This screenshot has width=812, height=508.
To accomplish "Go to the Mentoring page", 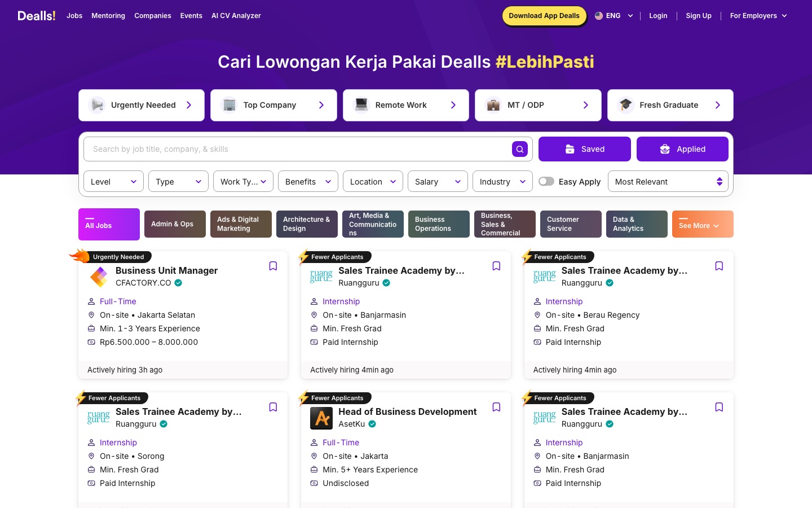I will click(108, 16).
